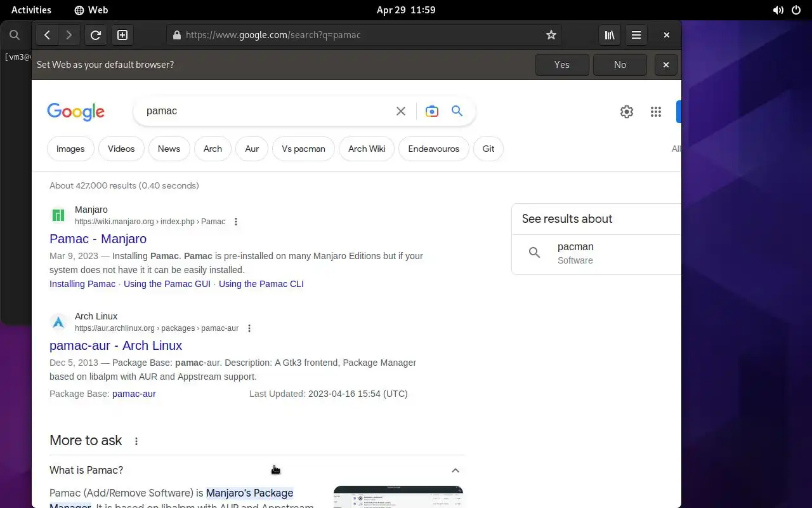Select the Endeavouros refinement chip

pyautogui.click(x=434, y=149)
